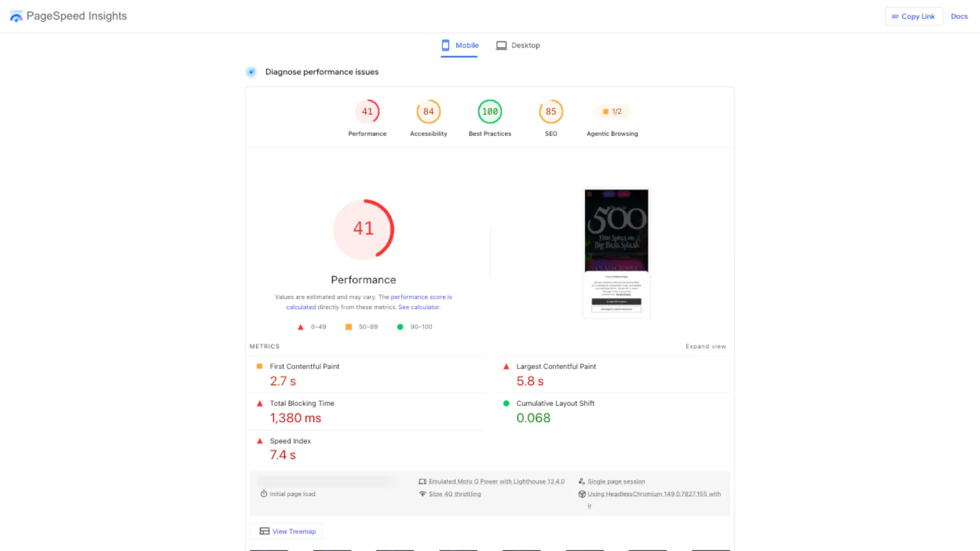Click the Slow 4G throttling wifi icon
Viewport: 980px width, 551px height.
423,494
